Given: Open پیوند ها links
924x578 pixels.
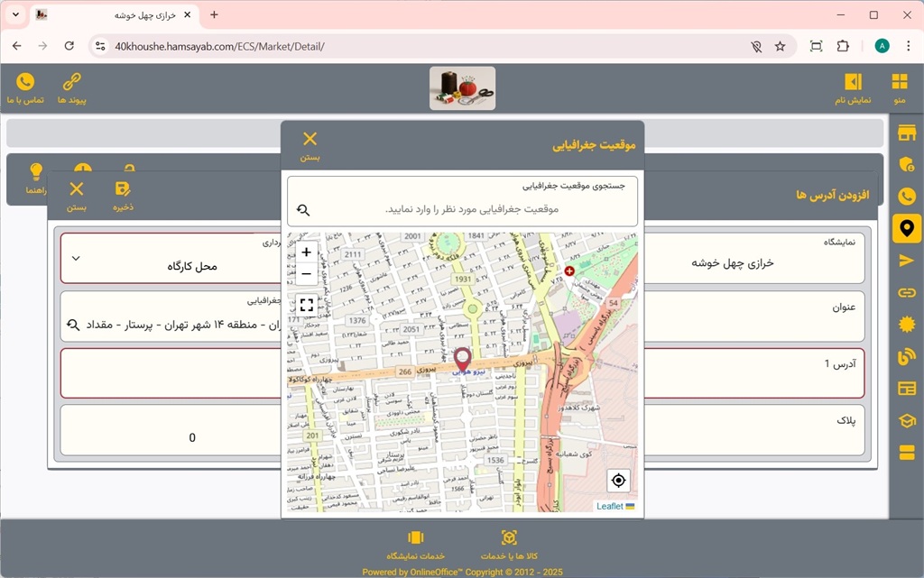Looking at the screenshot, I should point(71,88).
